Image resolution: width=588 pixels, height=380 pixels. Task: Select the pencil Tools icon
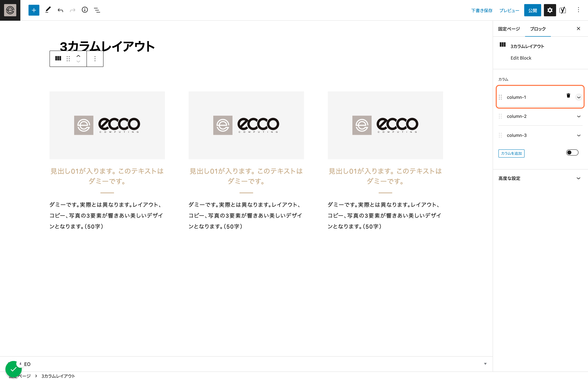click(48, 10)
